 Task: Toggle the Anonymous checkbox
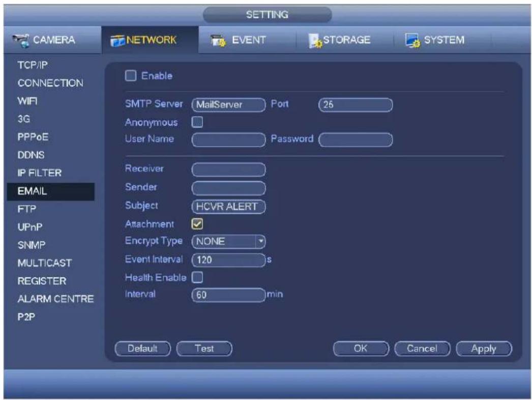[197, 122]
